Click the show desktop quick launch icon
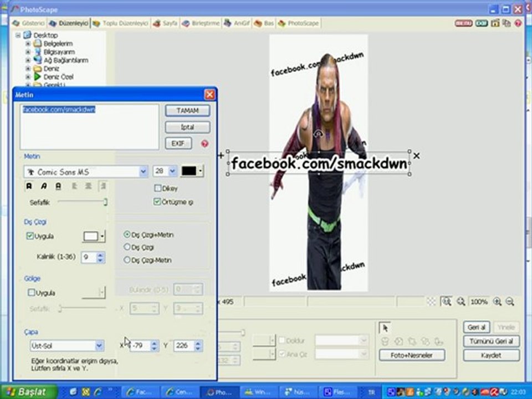The width and height of the screenshot is (532, 399). pyautogui.click(x=73, y=392)
